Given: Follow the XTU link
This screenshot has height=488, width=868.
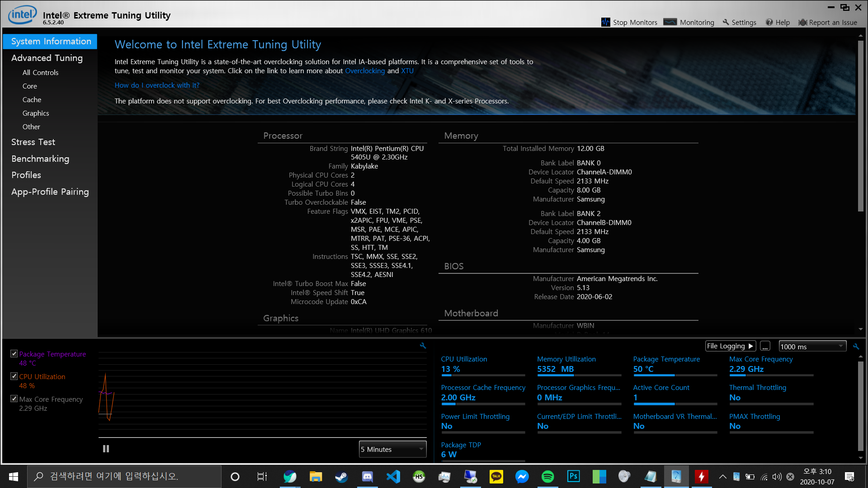Looking at the screenshot, I should point(407,71).
